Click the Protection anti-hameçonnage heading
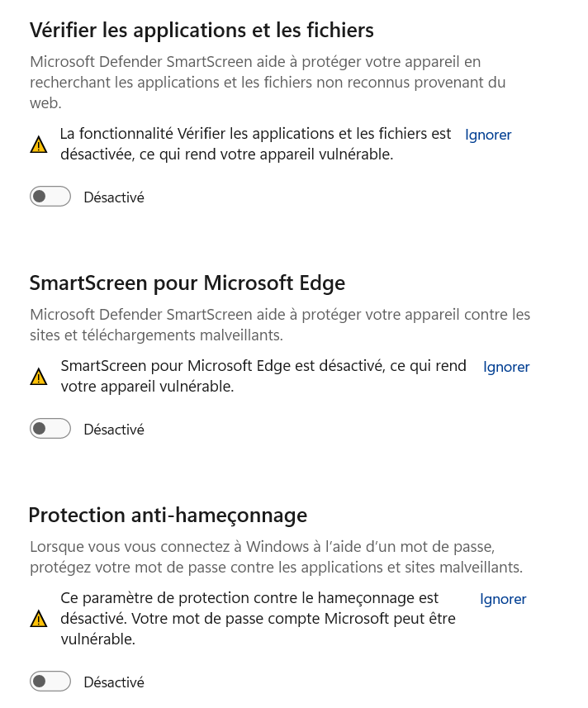Screen dimensions: 588x708 168,516
